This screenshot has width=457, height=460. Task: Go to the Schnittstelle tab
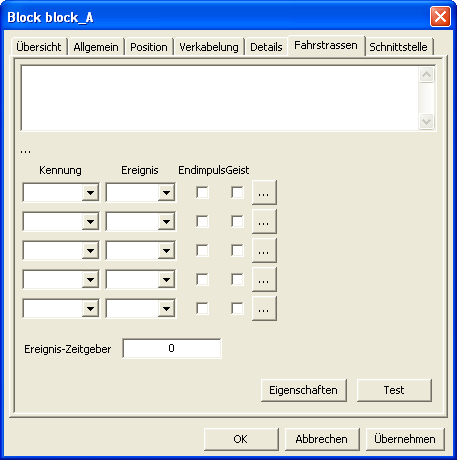coord(399,47)
